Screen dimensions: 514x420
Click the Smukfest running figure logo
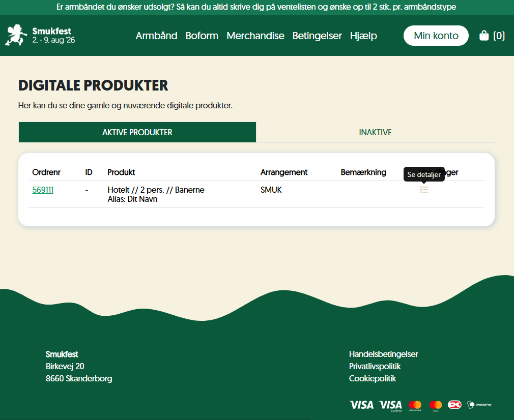(x=16, y=35)
